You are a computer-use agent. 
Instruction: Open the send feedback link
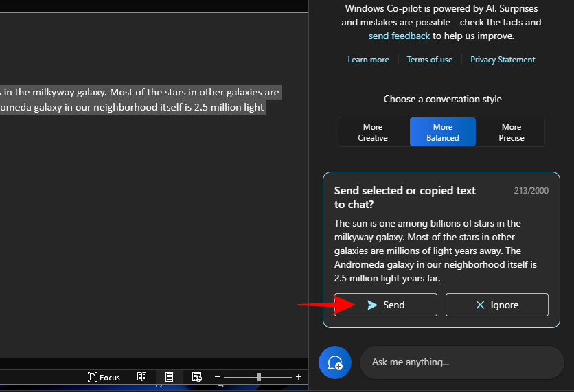[399, 36]
